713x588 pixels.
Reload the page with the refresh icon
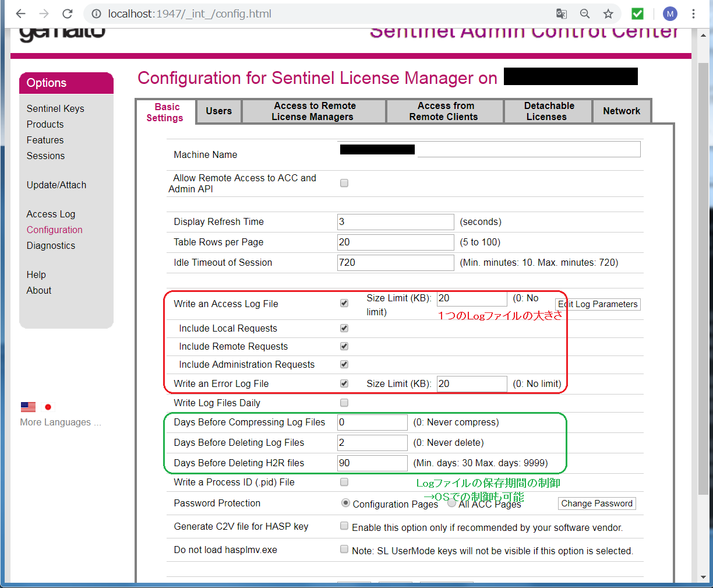(68, 13)
